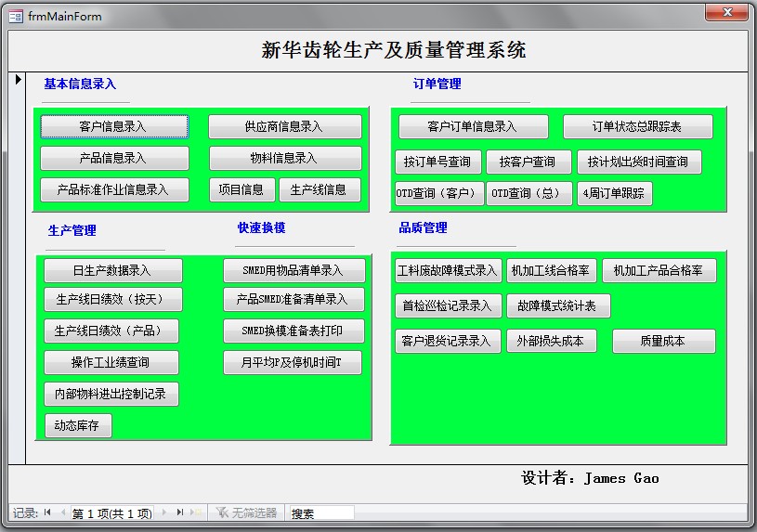Image resolution: width=757 pixels, height=532 pixels.
Task: Click the record selector arrow bar
Action: point(17,268)
